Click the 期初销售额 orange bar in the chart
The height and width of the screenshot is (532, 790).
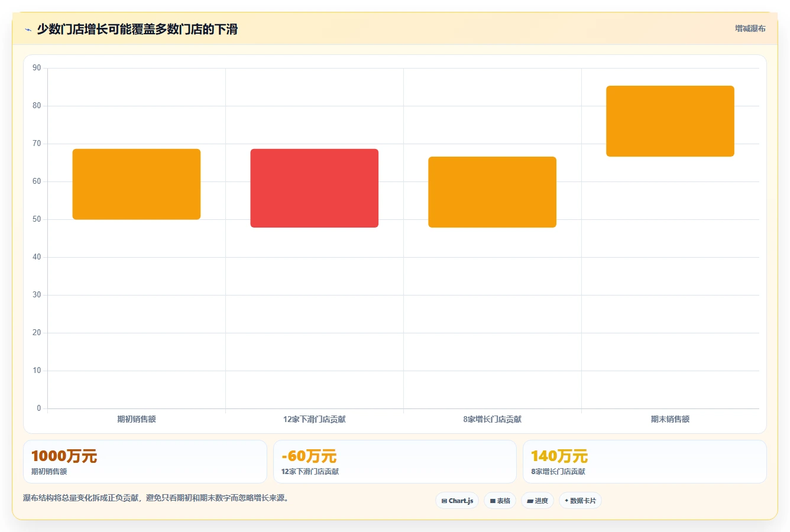pos(137,184)
